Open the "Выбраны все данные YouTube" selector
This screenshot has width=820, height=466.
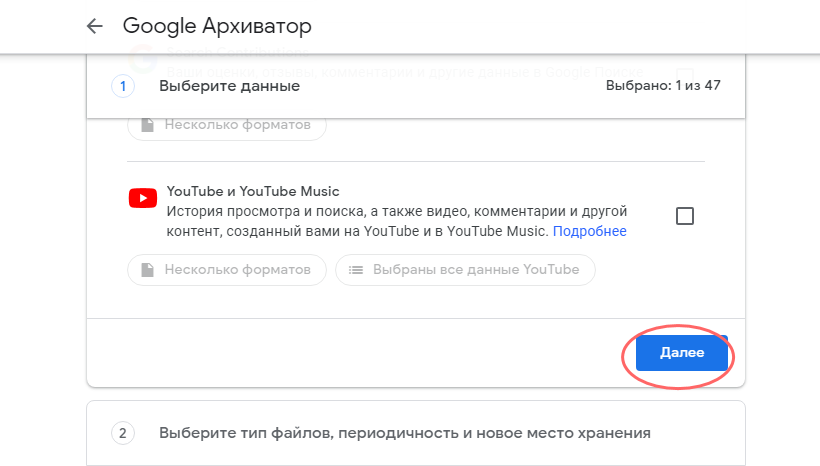click(x=465, y=270)
